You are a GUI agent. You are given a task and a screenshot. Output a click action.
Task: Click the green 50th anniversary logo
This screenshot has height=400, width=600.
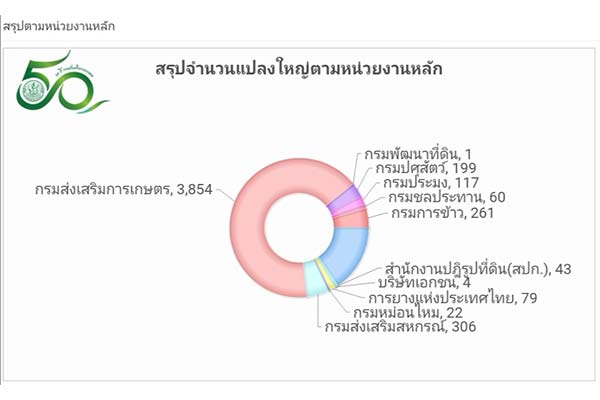(61, 82)
